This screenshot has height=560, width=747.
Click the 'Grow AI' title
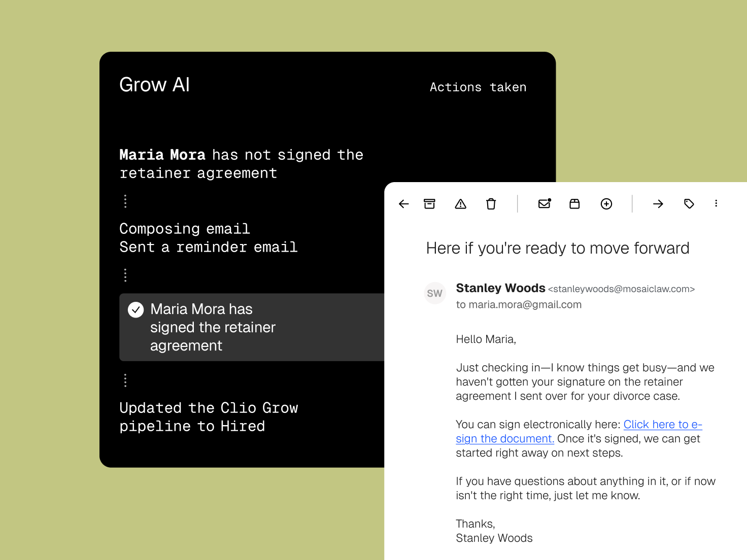pos(154,85)
